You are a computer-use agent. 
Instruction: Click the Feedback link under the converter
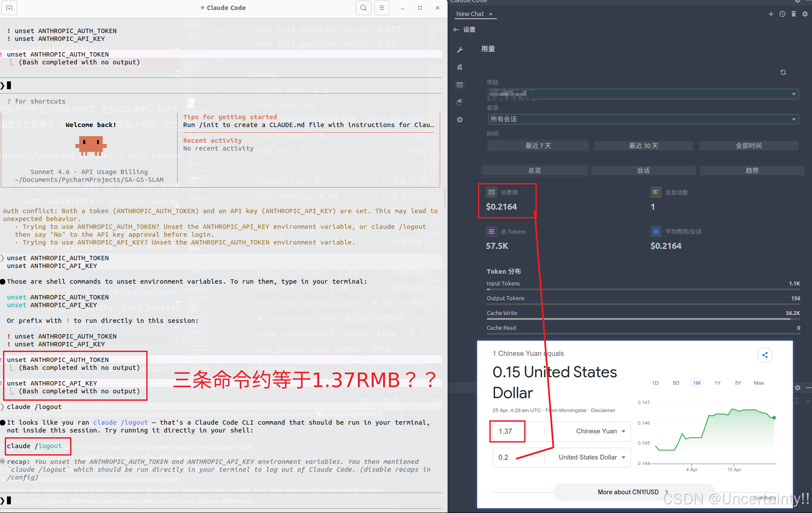click(764, 498)
